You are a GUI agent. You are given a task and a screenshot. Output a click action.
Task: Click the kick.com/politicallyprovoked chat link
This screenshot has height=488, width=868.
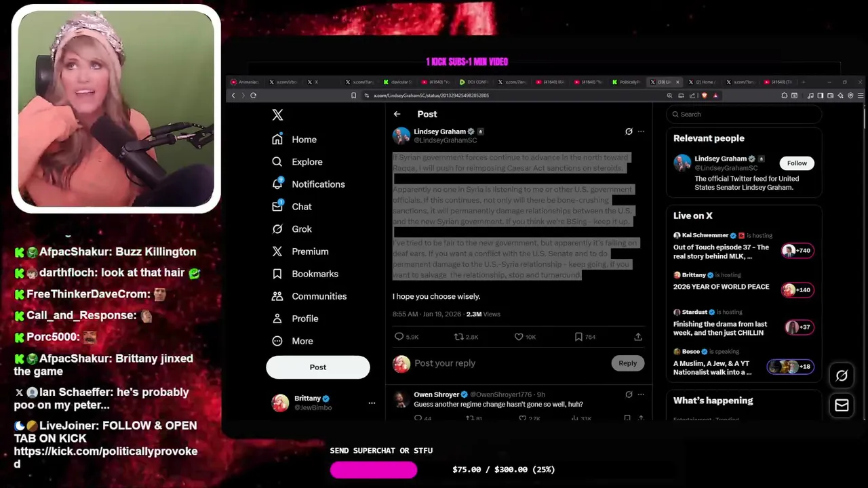(x=106, y=457)
